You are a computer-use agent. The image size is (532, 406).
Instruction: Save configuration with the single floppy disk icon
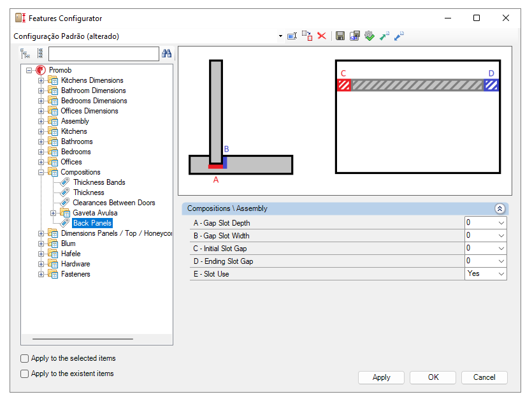click(340, 36)
